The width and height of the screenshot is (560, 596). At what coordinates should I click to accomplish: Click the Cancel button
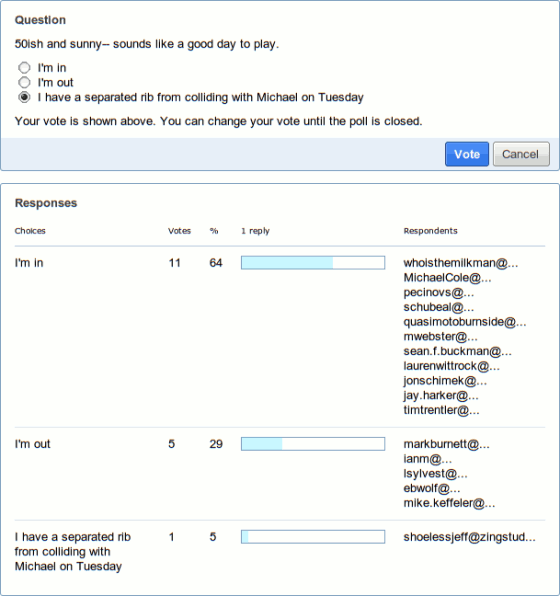[521, 154]
